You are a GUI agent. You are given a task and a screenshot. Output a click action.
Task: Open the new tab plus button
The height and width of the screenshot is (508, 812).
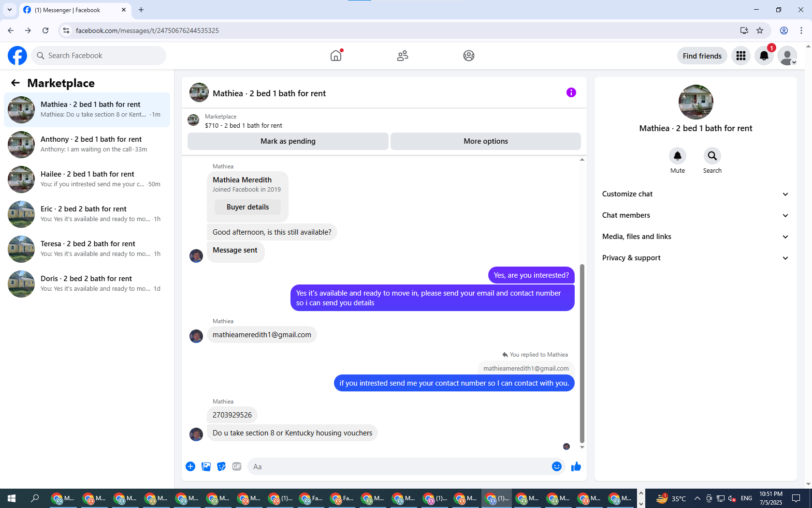pos(141,10)
